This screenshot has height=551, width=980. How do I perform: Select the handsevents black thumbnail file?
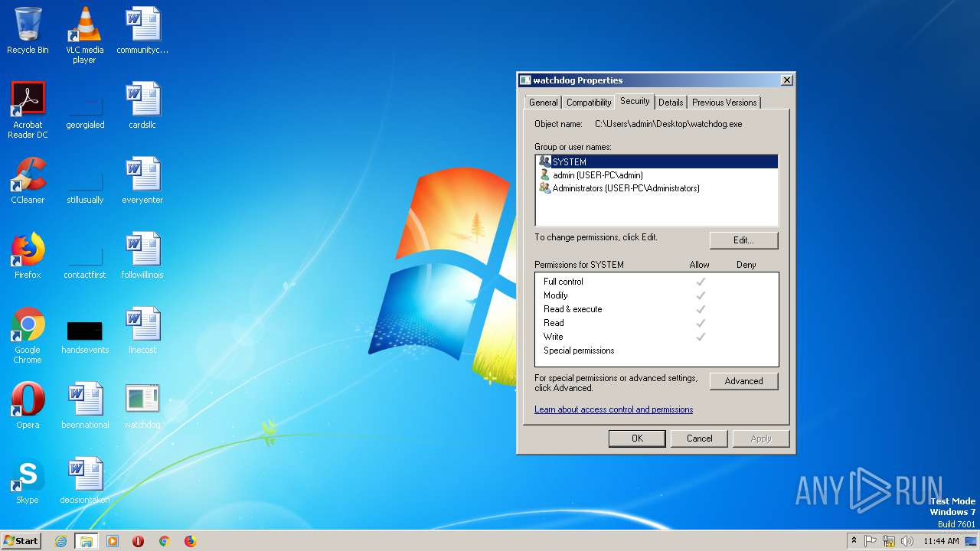click(85, 337)
